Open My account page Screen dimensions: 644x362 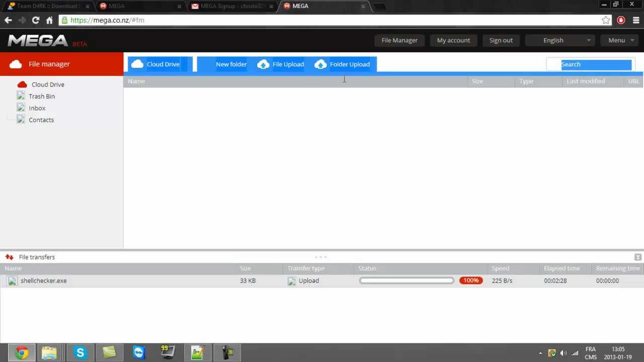tap(453, 40)
